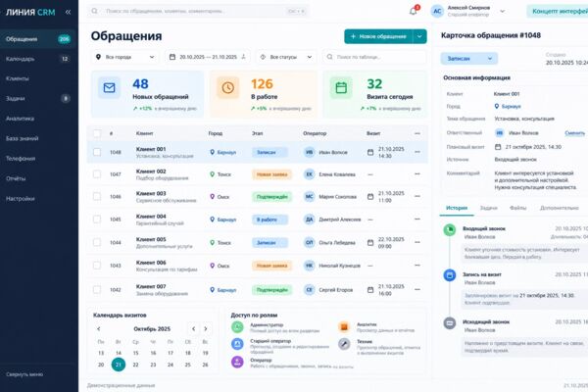Check the box for request 1048
The height and width of the screenshot is (392, 588).
click(x=97, y=152)
